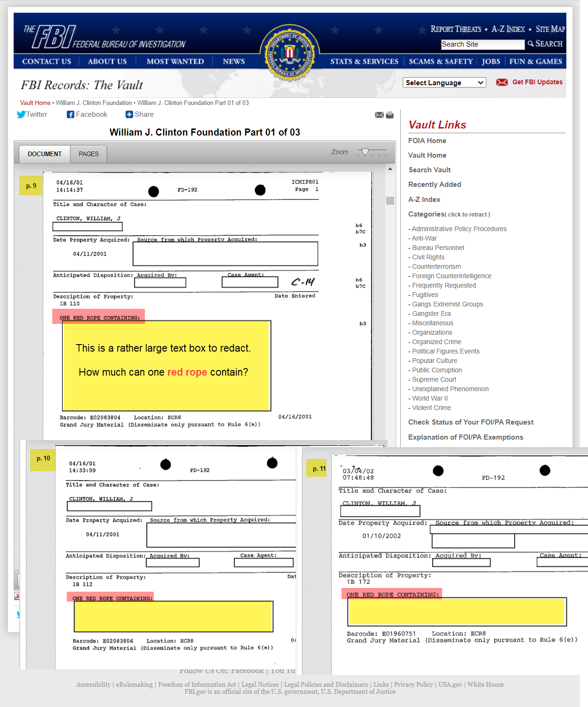Image resolution: width=588 pixels, height=707 pixels.
Task: Switch to the DOCUMENT tab
Action: (45, 154)
